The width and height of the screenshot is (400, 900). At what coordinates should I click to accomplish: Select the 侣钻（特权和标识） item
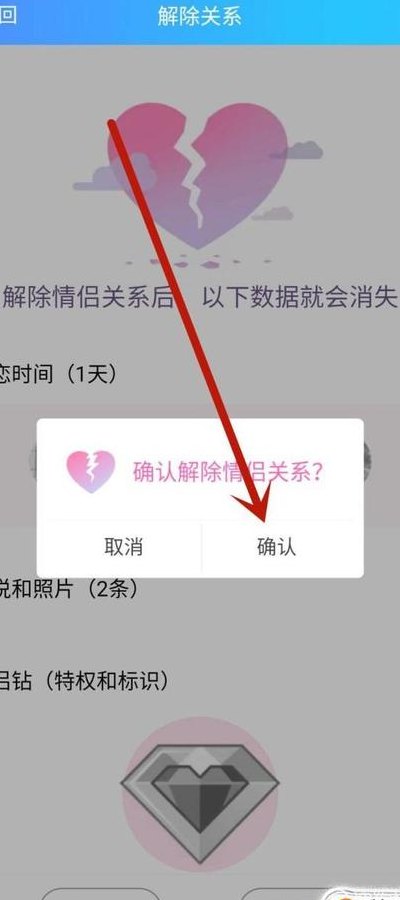pos(85,681)
